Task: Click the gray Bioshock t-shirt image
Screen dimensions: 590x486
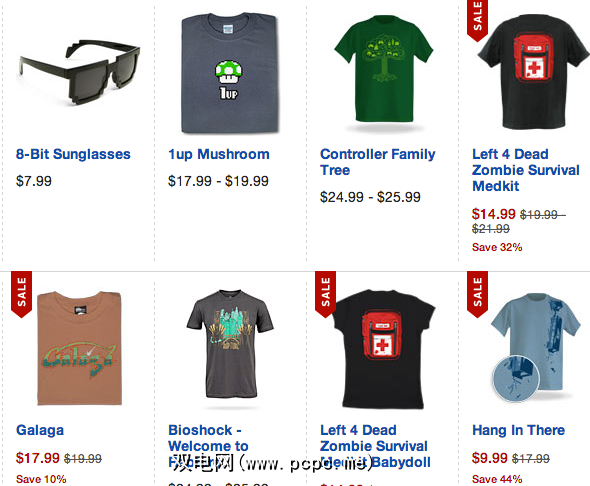Action: tap(230, 343)
